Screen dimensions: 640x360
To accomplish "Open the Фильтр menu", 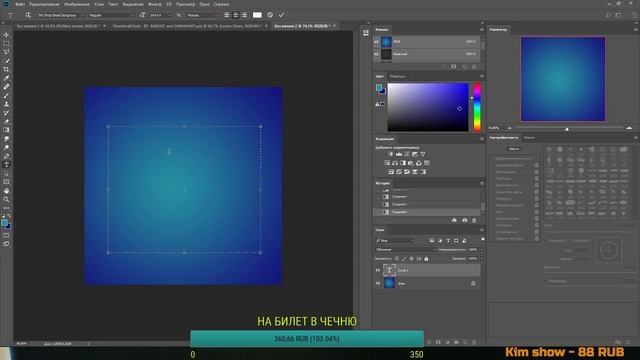I will click(155, 4).
